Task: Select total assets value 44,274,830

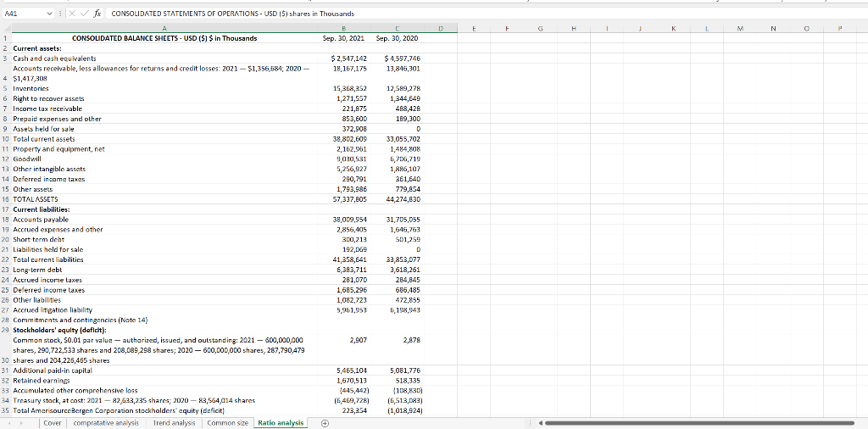Action: pos(397,199)
